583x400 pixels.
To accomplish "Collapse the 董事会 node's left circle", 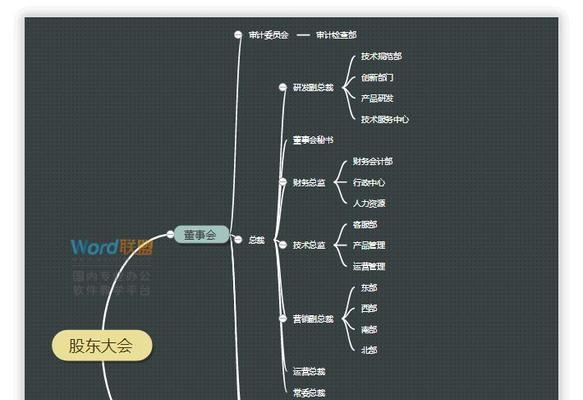I will pyautogui.click(x=170, y=234).
